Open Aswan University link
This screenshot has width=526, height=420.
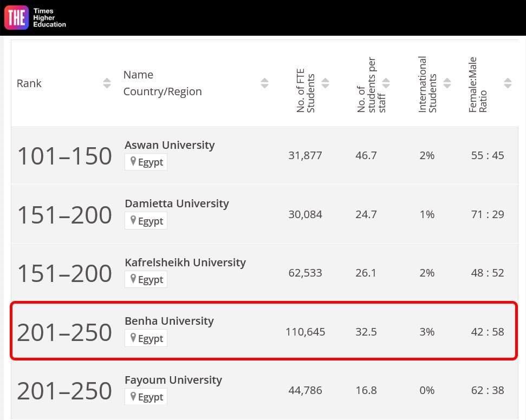[x=170, y=145]
